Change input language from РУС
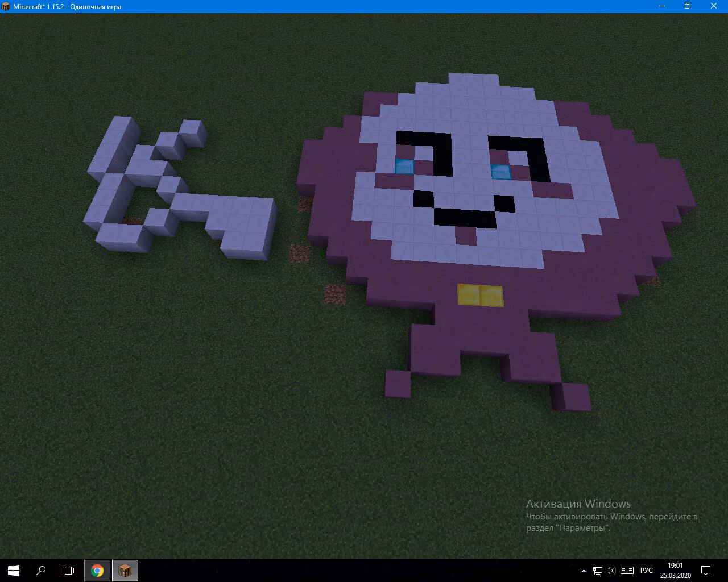The image size is (728, 582). (647, 571)
